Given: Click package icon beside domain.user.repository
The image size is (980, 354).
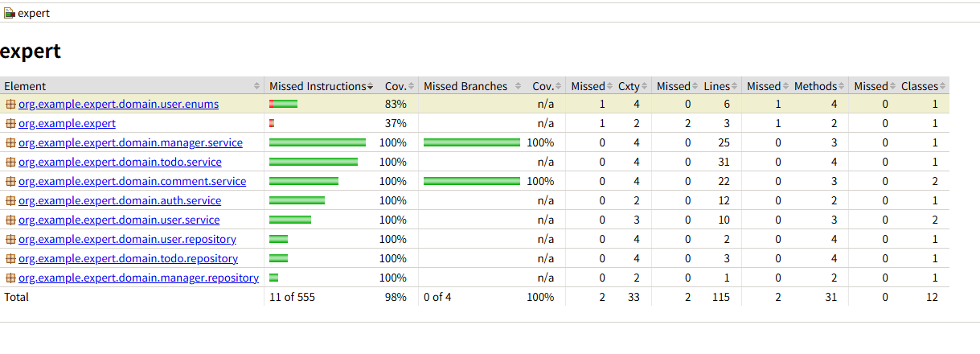Looking at the screenshot, I should pos(10,239).
